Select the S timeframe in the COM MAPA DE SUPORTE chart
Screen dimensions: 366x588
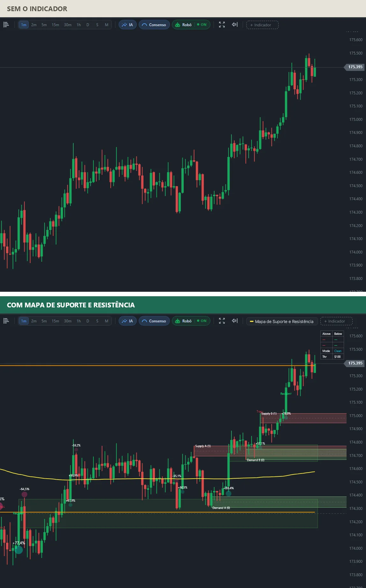97,321
